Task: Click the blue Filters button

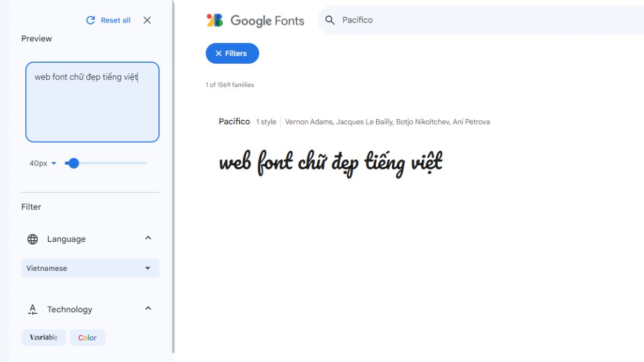Action: [x=232, y=53]
